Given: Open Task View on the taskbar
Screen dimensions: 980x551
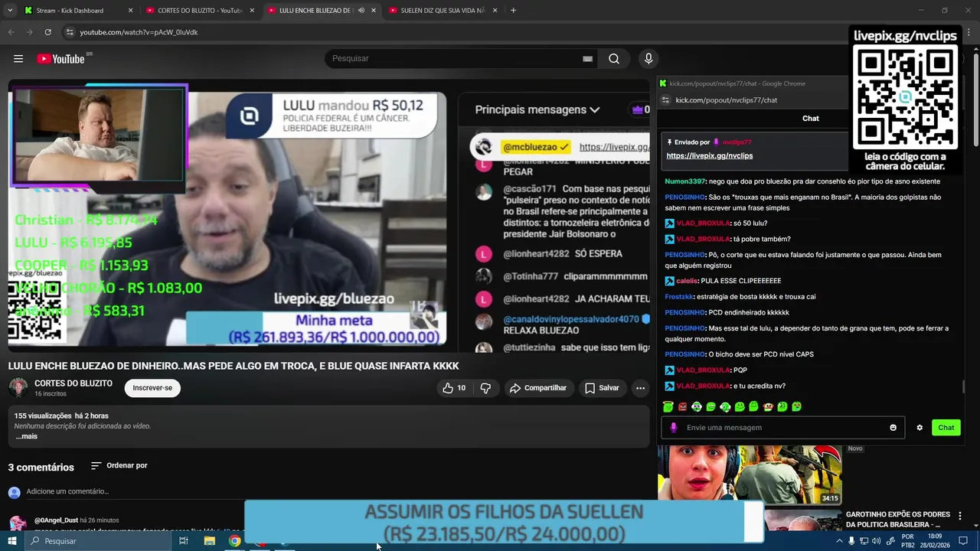Looking at the screenshot, I should click(x=184, y=541).
